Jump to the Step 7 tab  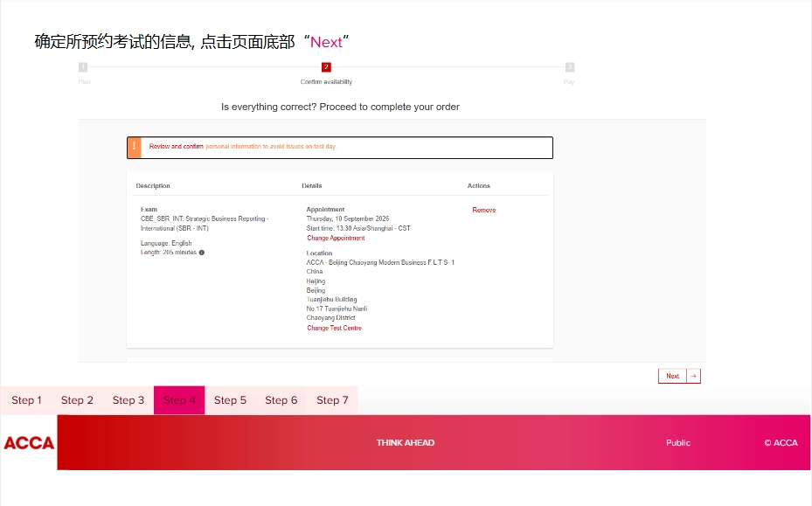[332, 400]
